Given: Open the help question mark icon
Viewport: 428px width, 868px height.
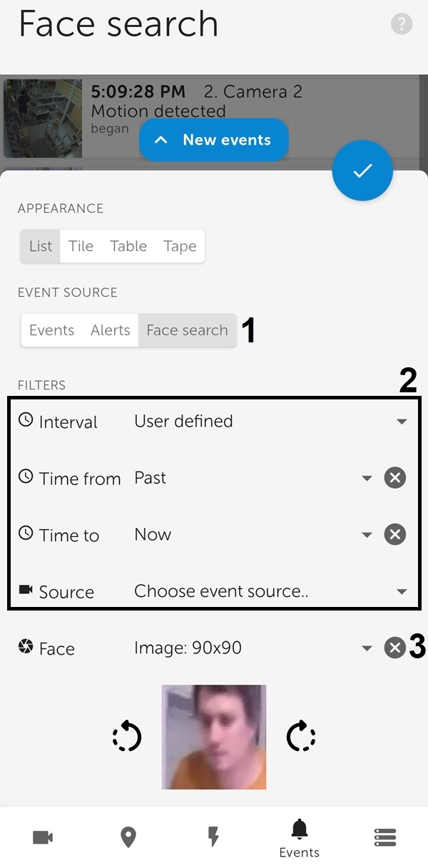Looking at the screenshot, I should [402, 25].
